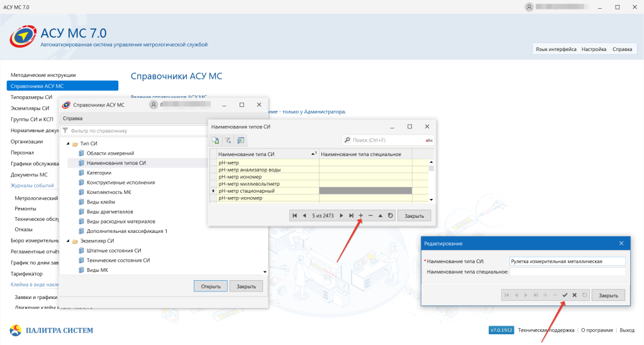Click the export to Excel icon in Наименования типов СИ
Image resolution: width=644 pixels, height=345 pixels.
(x=216, y=140)
